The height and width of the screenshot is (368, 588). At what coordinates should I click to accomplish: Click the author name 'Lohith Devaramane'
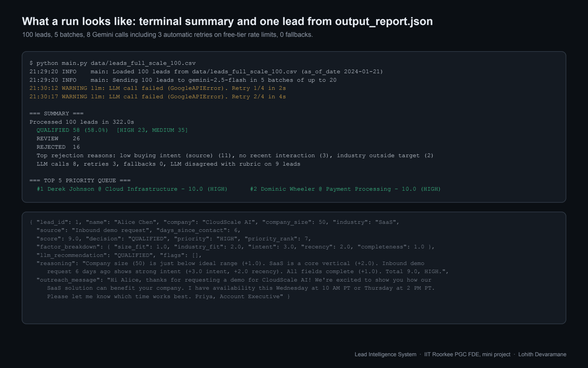coord(542,354)
